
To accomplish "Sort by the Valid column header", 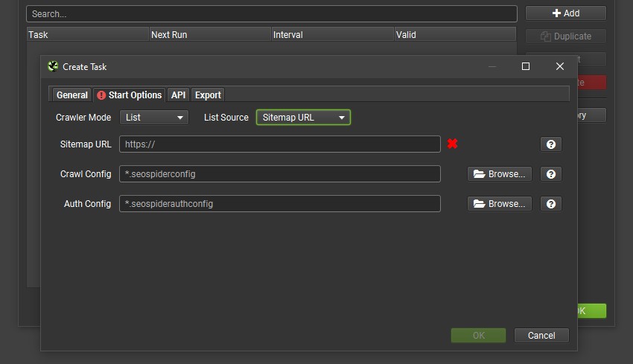I will tap(455, 35).
